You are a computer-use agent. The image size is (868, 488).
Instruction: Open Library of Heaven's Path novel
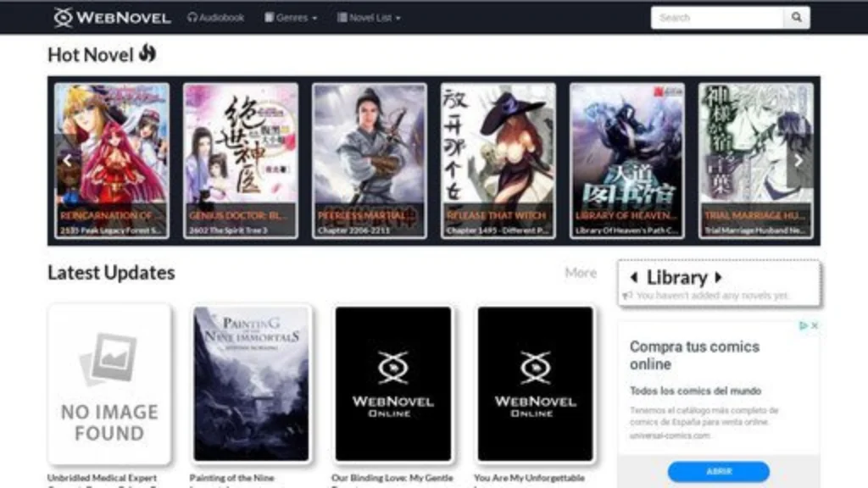626,159
